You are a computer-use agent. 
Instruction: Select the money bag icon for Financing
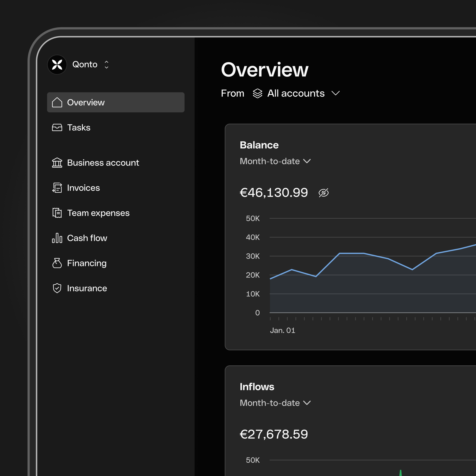[57, 263]
